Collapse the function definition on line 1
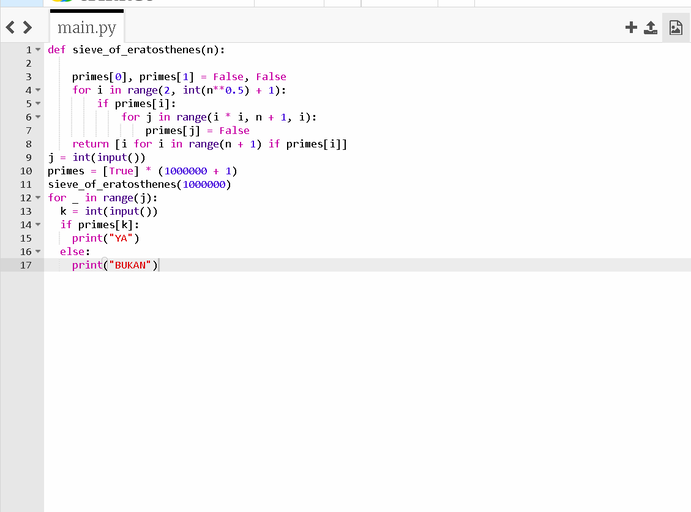 (38, 50)
